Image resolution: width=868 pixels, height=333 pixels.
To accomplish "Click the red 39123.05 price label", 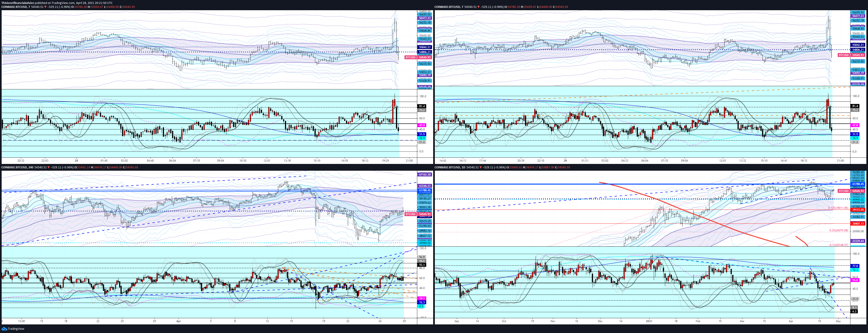I will 858,210.
